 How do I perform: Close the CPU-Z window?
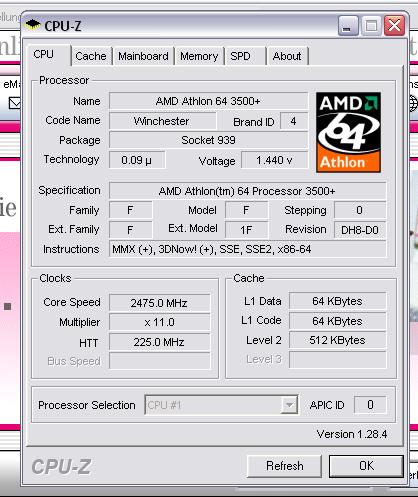click(394, 26)
